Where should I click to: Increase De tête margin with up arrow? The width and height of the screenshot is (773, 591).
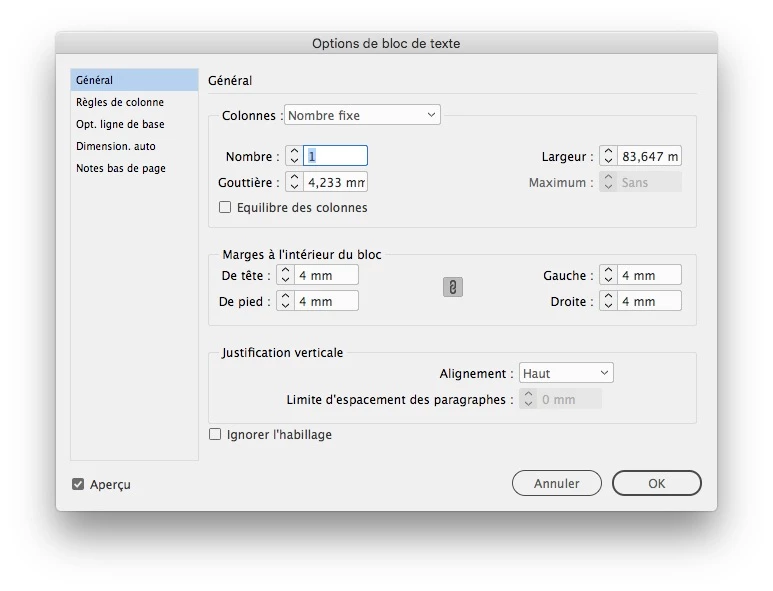point(285,270)
